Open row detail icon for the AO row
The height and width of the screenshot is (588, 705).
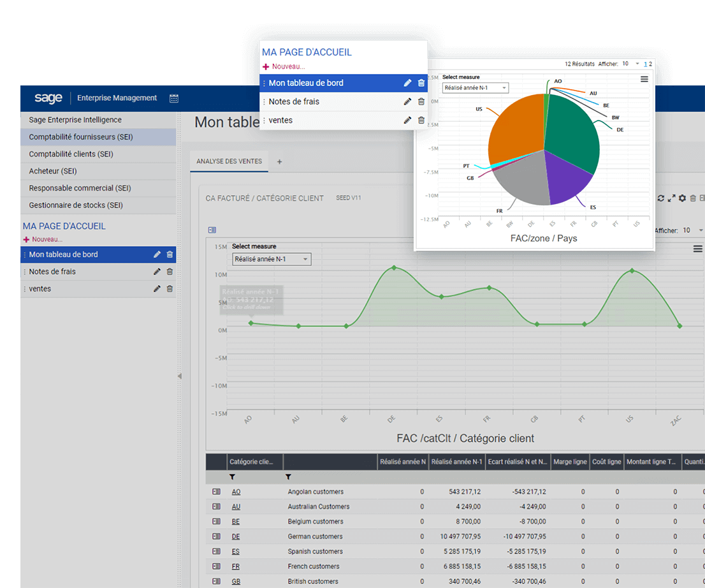tap(216, 492)
